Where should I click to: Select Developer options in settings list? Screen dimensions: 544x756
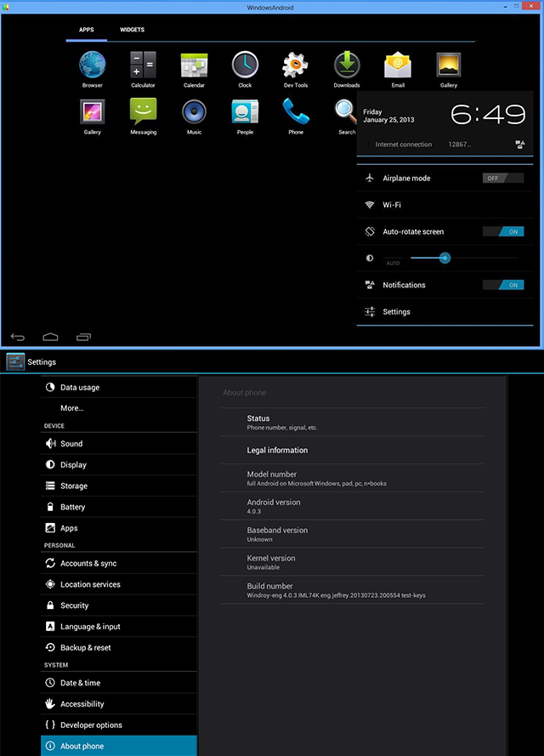(x=91, y=725)
